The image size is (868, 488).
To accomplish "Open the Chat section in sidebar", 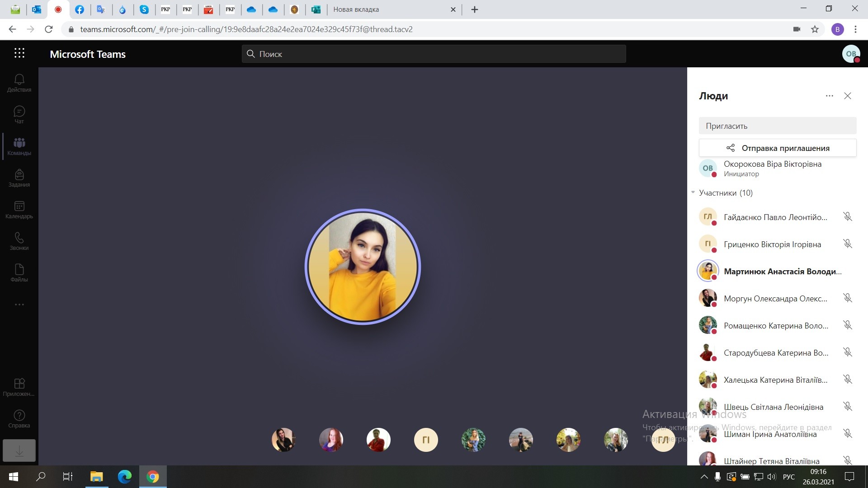I will (x=19, y=115).
